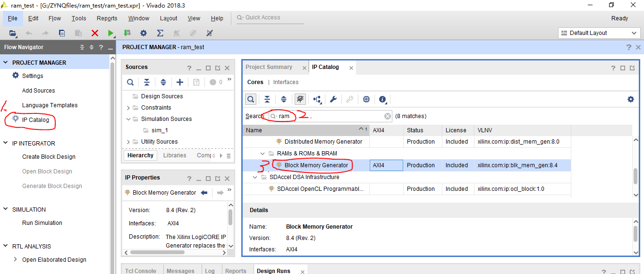
Task: Click group-by hierarchy icon in IP Catalog
Action: (x=317, y=99)
